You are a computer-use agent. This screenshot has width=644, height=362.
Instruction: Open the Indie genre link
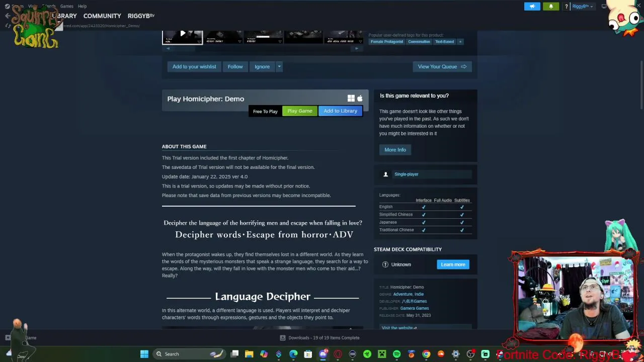(419, 294)
